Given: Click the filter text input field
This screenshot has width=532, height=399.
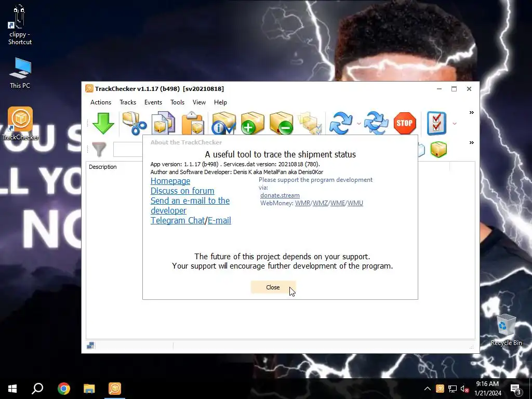Looking at the screenshot, I should point(128,150).
